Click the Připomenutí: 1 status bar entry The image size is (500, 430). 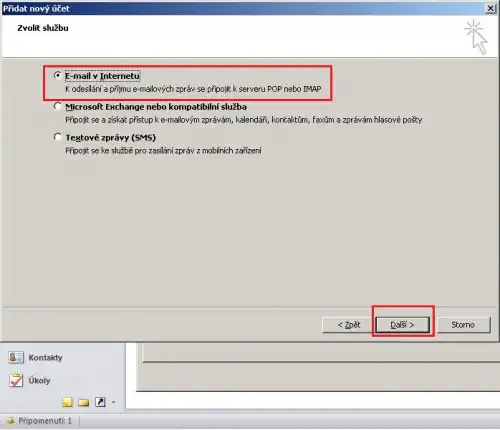pyautogui.click(x=45, y=421)
